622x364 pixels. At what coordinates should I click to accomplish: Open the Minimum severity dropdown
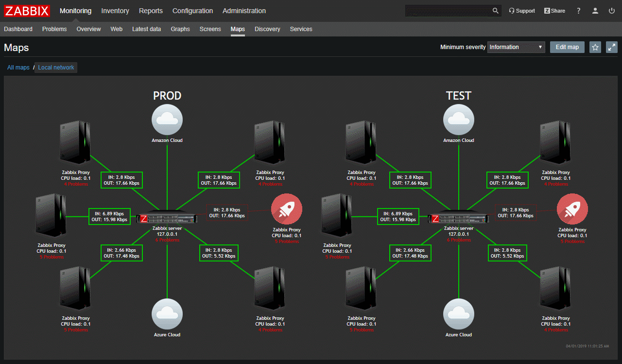click(x=516, y=47)
